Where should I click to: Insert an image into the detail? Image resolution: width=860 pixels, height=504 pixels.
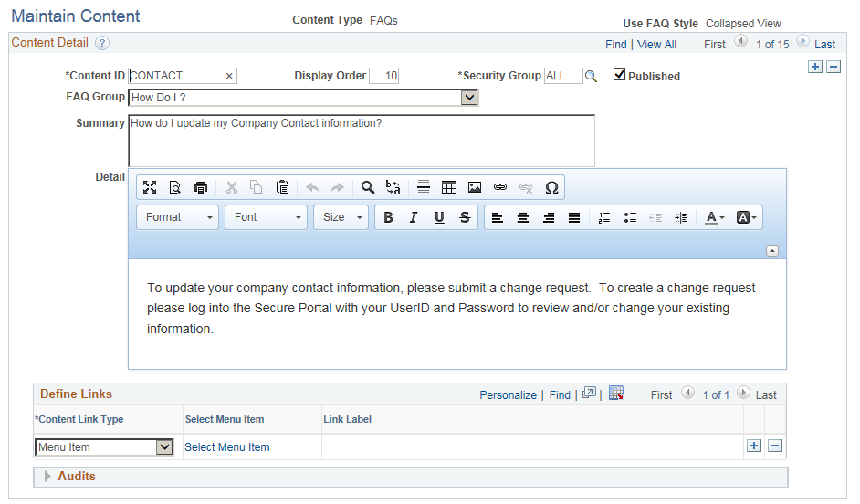[x=475, y=187]
